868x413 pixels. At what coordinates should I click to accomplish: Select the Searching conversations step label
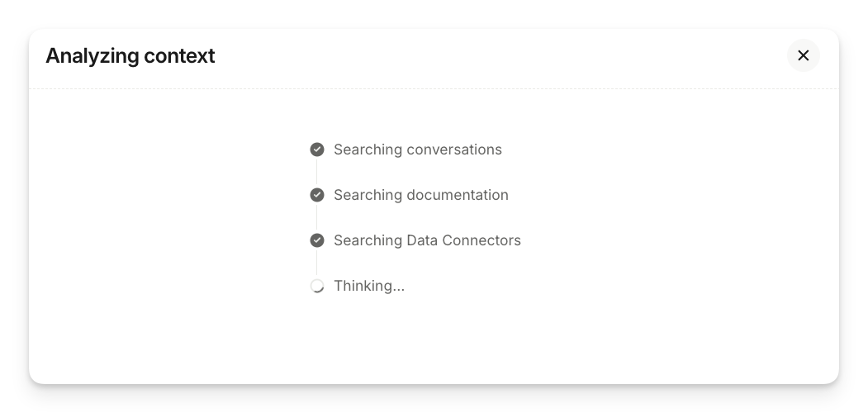[417, 150]
